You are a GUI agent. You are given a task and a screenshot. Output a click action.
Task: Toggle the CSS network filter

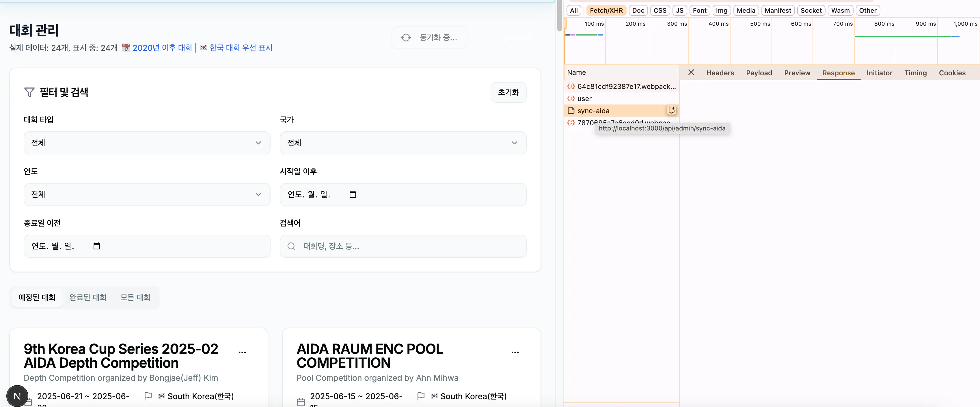(x=660, y=10)
